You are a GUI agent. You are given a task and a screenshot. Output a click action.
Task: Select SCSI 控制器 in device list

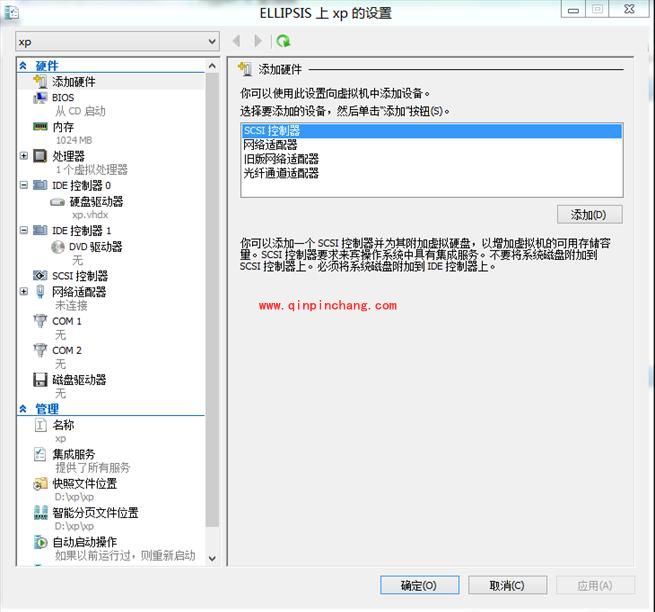click(x=432, y=131)
